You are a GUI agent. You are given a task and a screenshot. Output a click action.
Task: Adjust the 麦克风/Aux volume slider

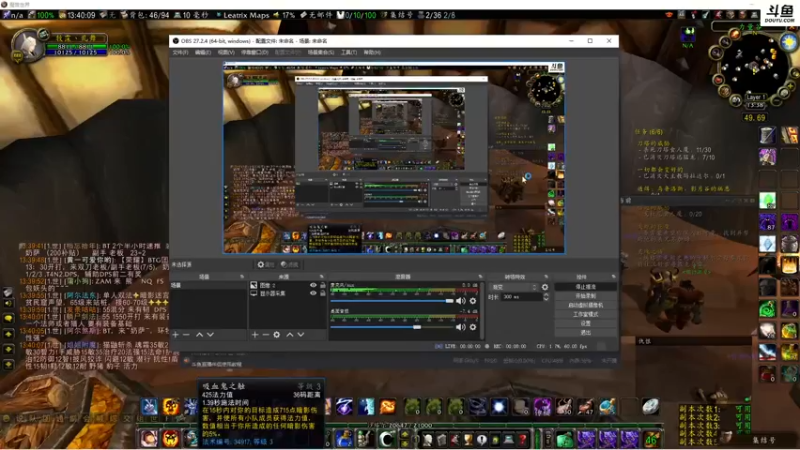pos(392,301)
